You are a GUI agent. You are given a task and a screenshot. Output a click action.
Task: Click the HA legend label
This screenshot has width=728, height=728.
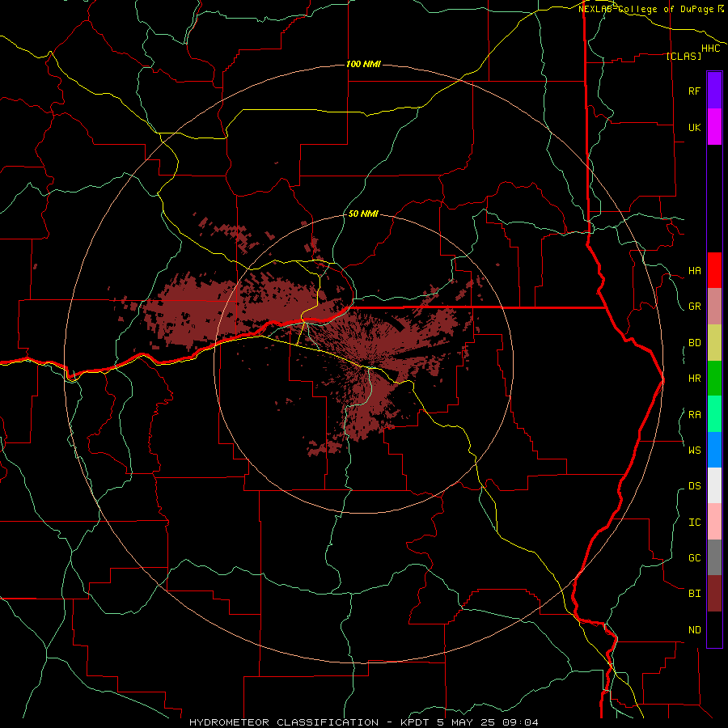coord(694,271)
